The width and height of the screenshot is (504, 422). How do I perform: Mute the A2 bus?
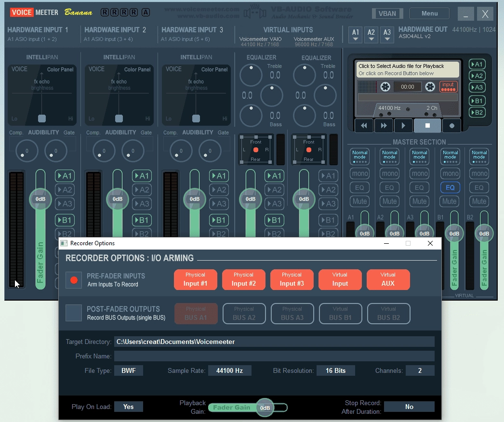tap(389, 201)
